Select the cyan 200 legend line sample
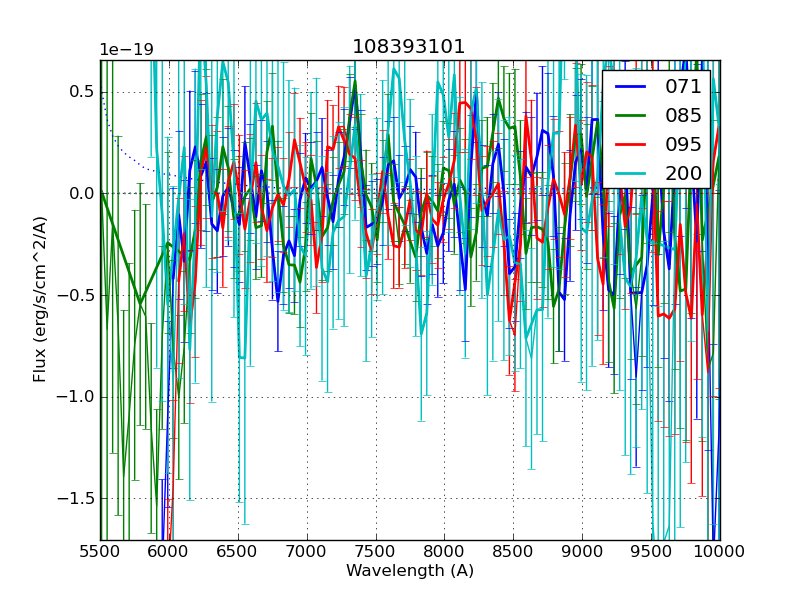 (632, 173)
